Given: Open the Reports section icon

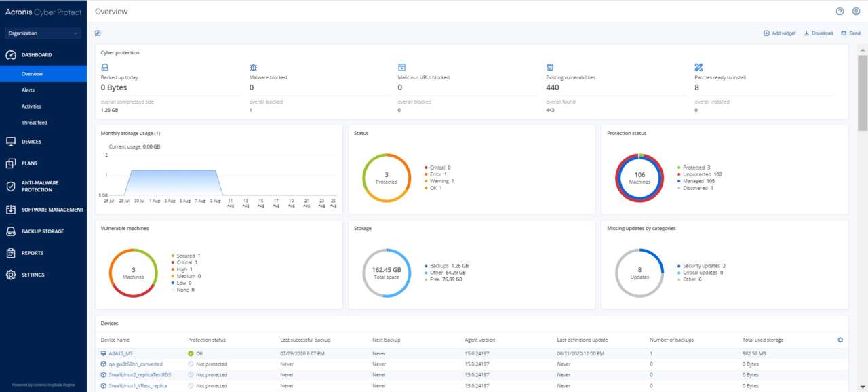Looking at the screenshot, I should tap(9, 252).
